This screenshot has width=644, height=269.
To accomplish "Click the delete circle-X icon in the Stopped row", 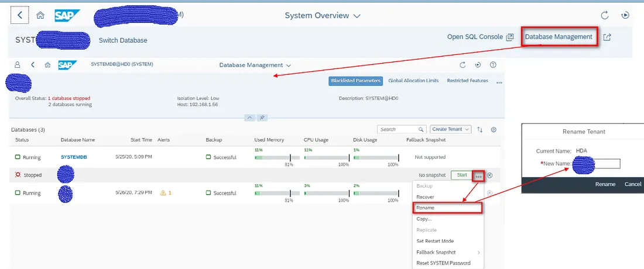I will point(489,175).
